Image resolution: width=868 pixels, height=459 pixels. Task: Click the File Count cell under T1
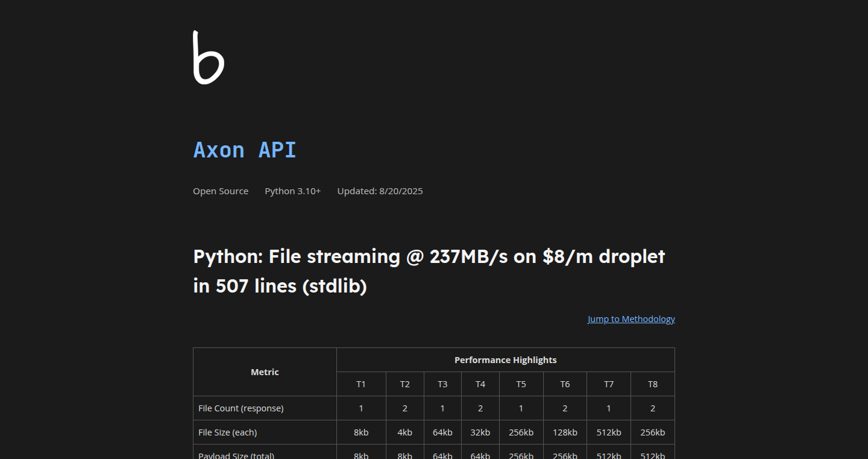[361, 408]
